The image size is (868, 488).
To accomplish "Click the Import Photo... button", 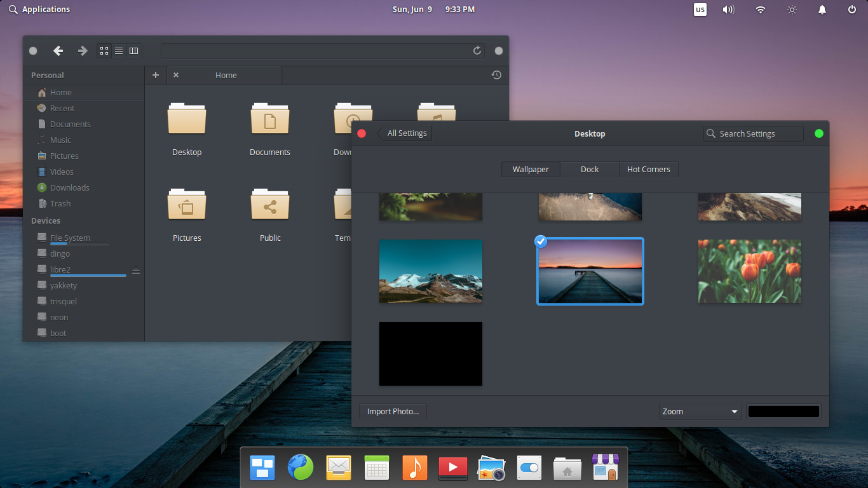I will (x=393, y=411).
